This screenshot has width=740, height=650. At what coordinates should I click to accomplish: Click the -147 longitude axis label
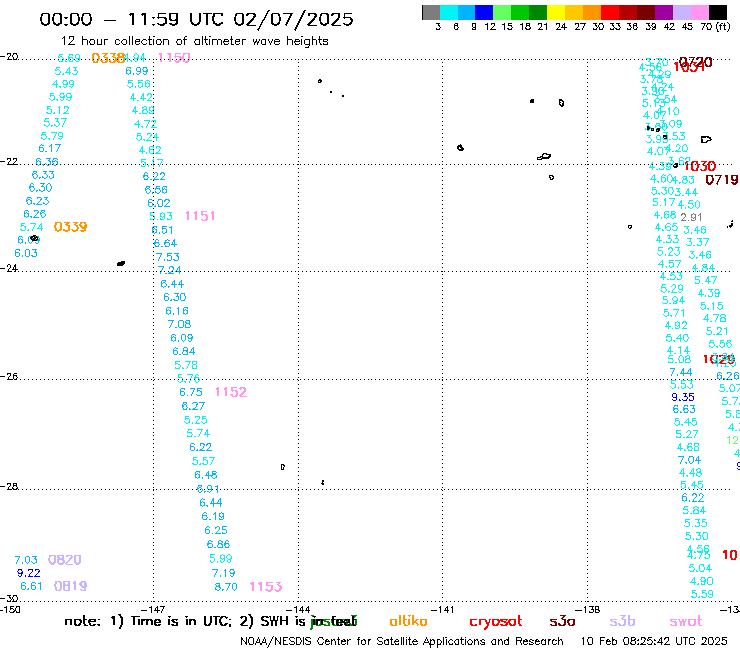153,609
